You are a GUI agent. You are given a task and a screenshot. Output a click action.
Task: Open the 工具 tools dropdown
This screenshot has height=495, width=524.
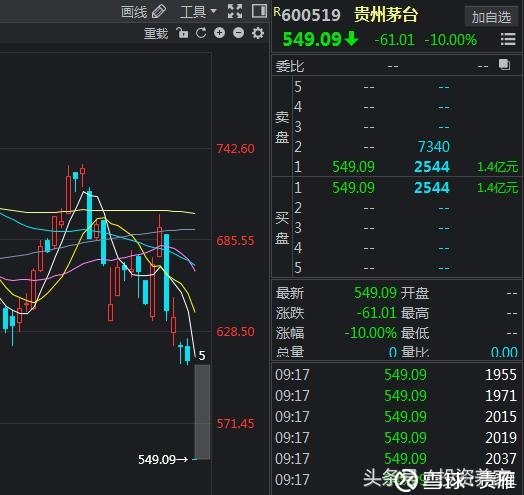coord(198,12)
